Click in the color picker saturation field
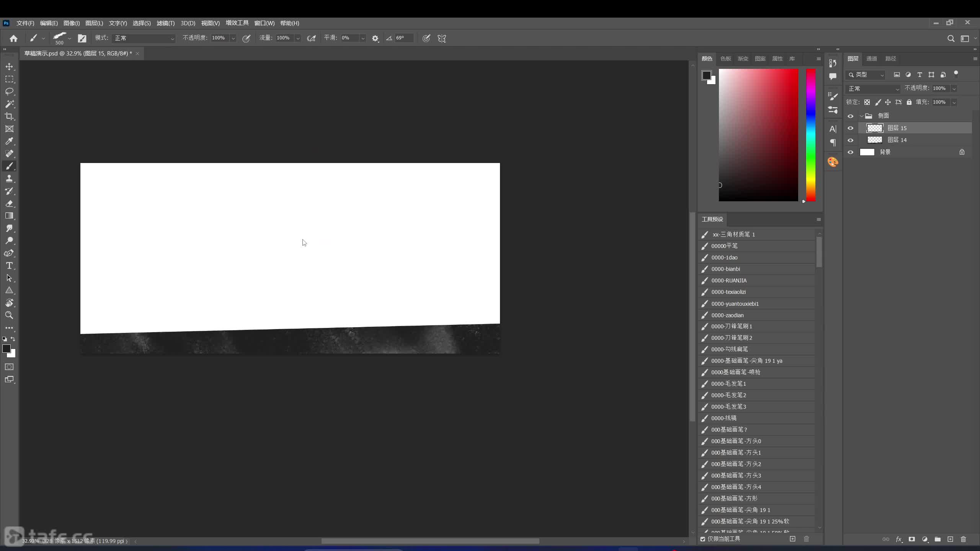 [x=758, y=135]
